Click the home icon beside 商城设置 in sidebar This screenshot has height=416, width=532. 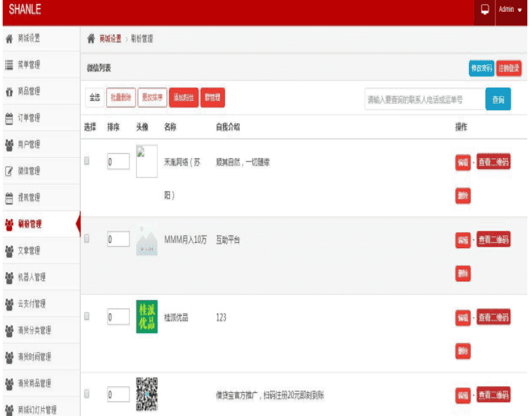click(9, 38)
